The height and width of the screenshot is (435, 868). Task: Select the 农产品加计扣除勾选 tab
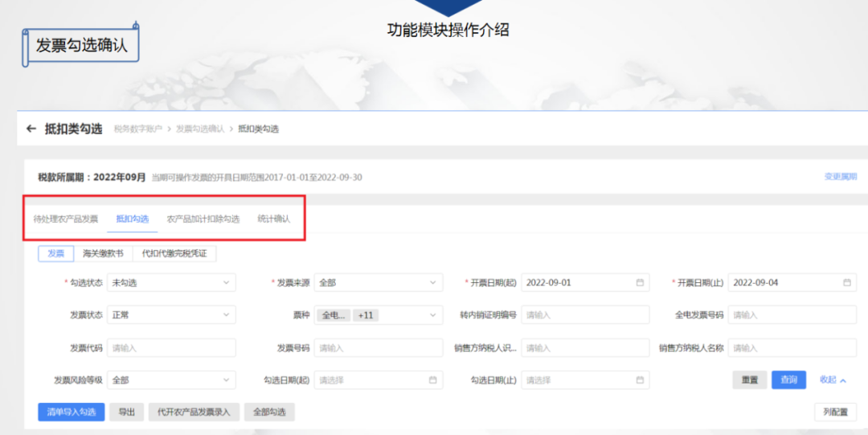click(x=203, y=219)
